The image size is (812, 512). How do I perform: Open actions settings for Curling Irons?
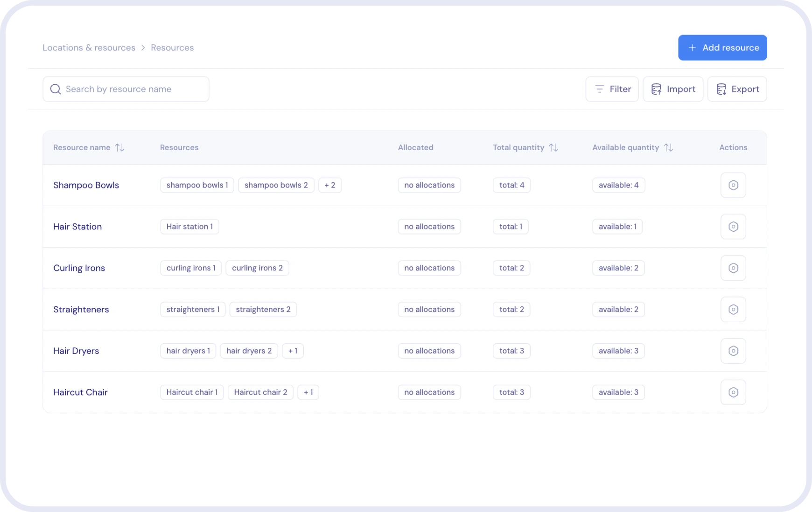(x=733, y=268)
